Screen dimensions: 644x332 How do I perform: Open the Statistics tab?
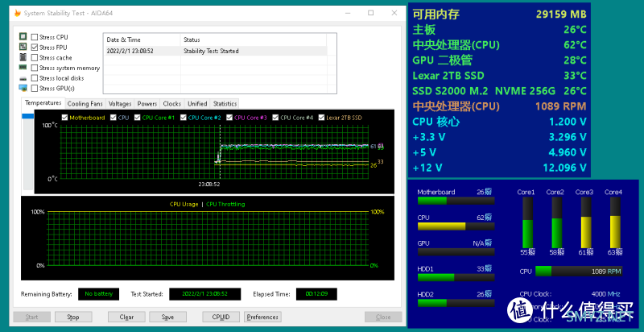(x=225, y=104)
